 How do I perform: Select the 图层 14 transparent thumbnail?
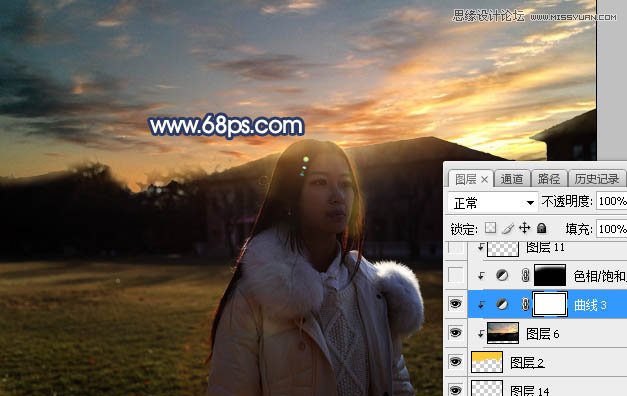(x=487, y=388)
